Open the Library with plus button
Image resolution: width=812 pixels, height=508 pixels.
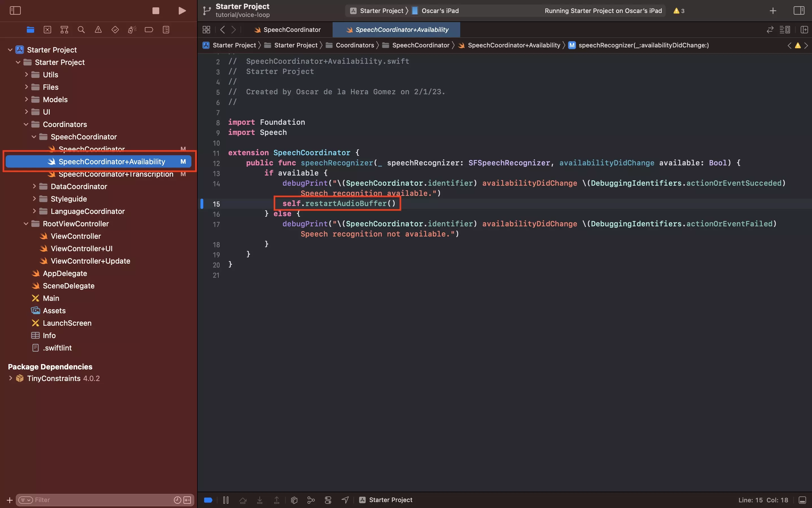pos(773,11)
